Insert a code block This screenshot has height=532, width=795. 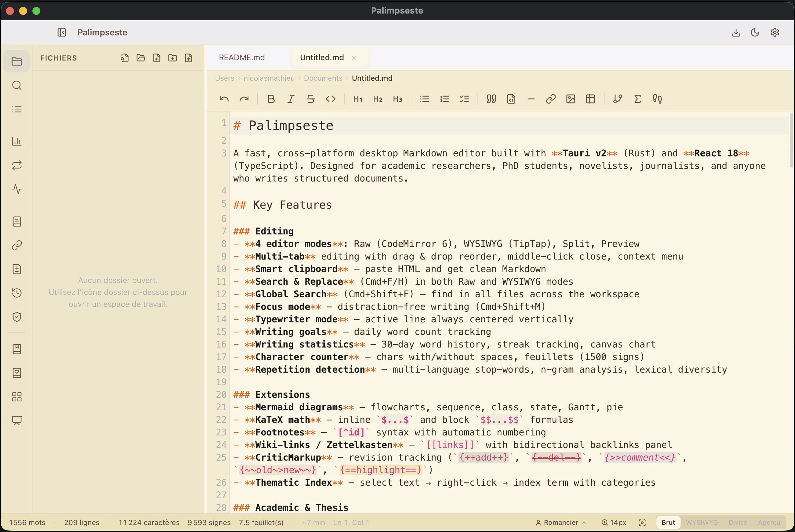[x=511, y=99]
